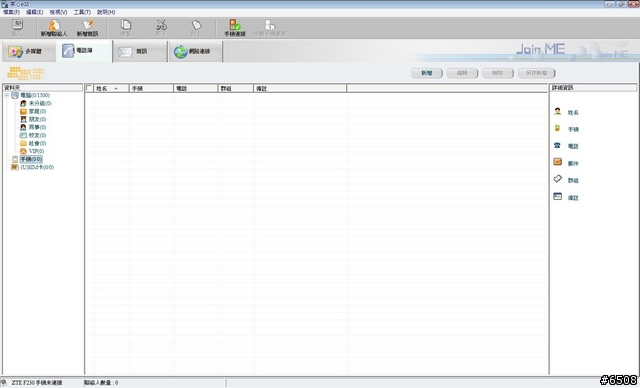Open the 工具(T) menu
This screenshot has width=640, height=388.
82,12
